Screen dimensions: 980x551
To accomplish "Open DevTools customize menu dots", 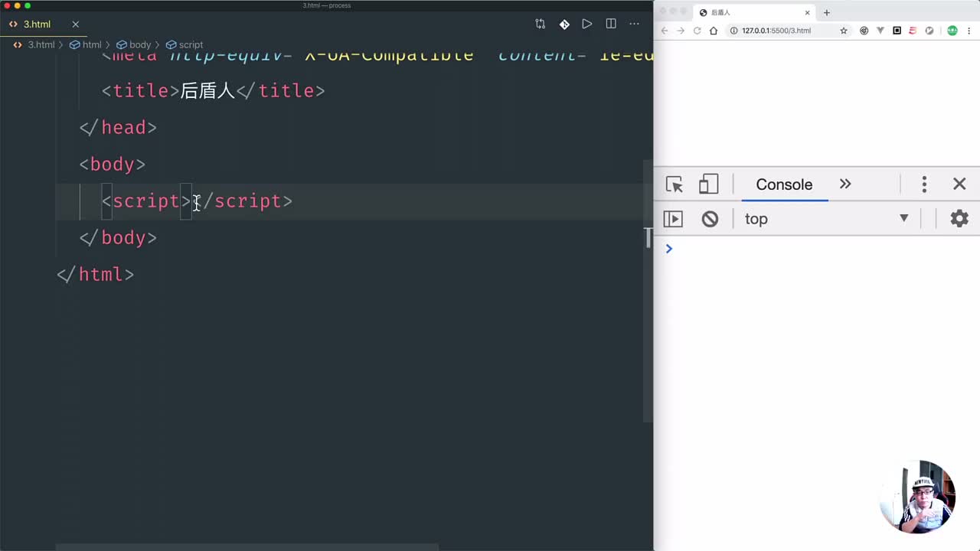I will point(924,184).
